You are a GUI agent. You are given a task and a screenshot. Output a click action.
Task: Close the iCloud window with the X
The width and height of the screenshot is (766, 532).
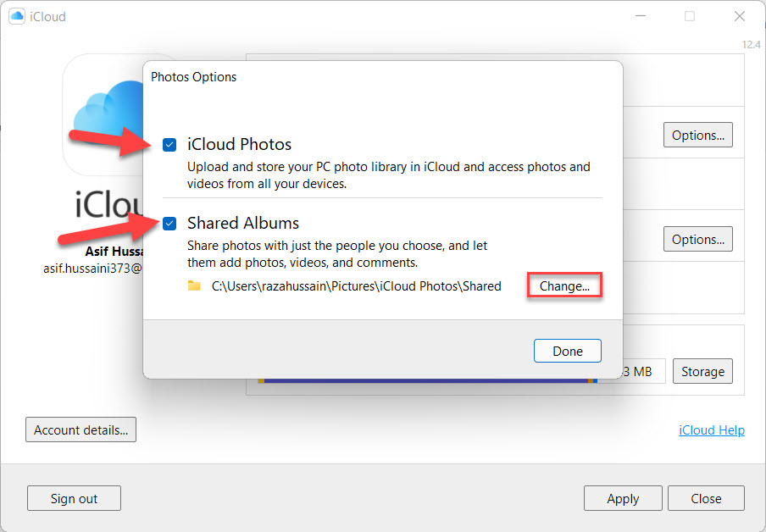tap(740, 16)
